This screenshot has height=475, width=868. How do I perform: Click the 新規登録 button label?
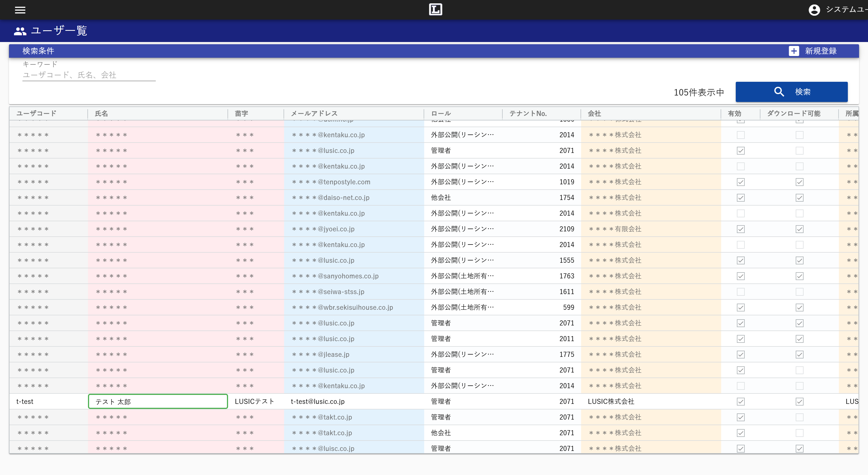[820, 51]
